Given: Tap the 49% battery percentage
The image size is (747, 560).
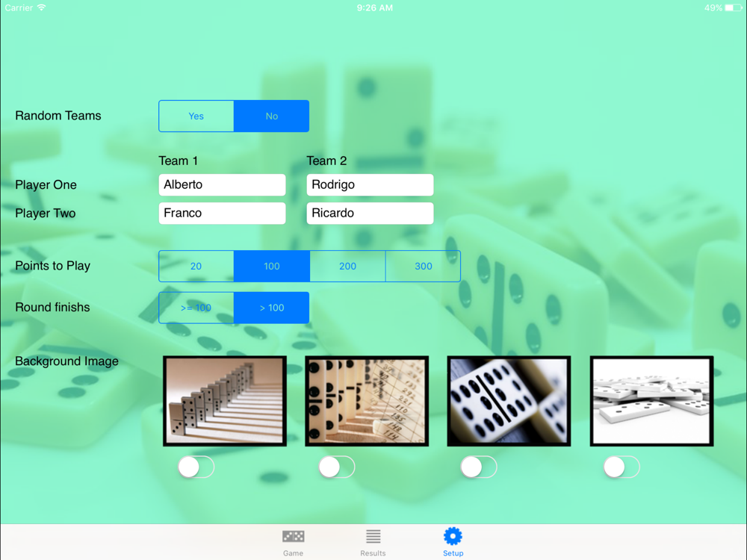Looking at the screenshot, I should 713,7.
